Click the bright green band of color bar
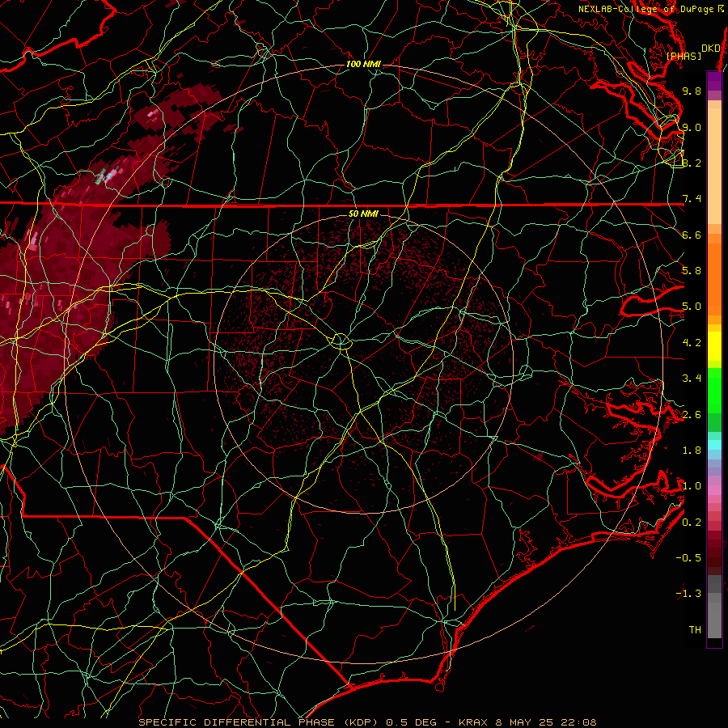 [714, 390]
